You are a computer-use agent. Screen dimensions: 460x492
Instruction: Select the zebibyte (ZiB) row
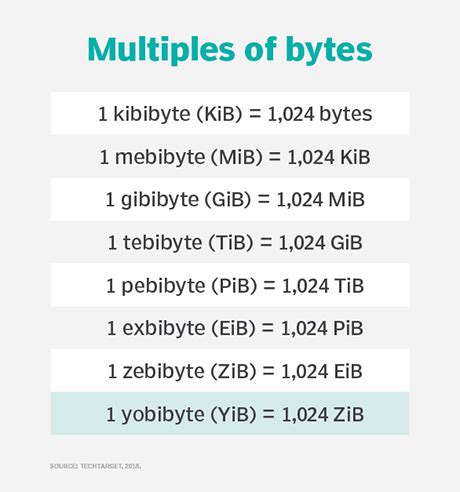[x=230, y=371]
